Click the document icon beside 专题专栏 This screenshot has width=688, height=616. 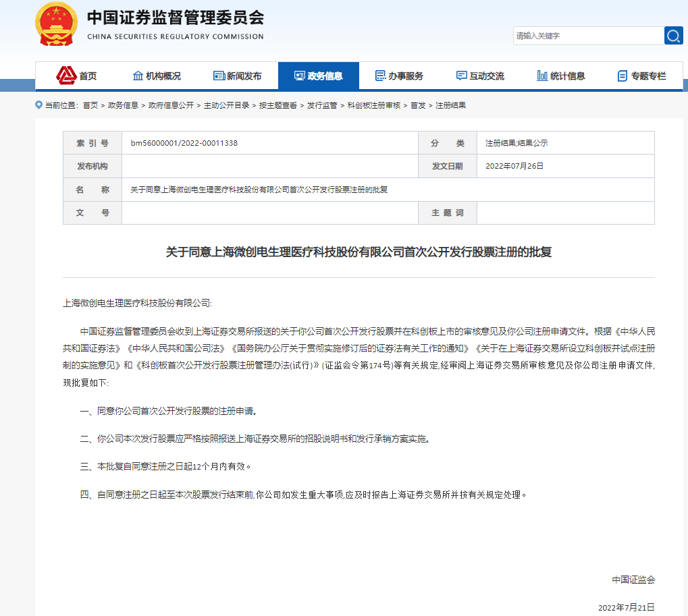[x=623, y=76]
